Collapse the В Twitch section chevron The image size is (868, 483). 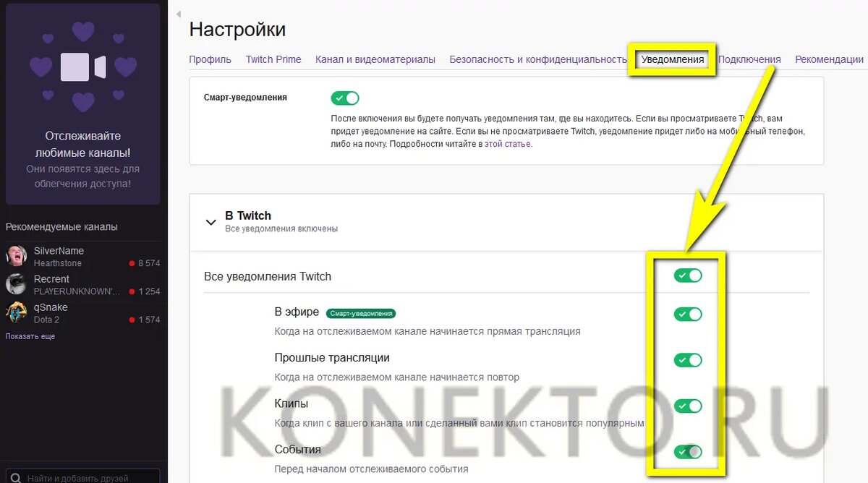point(211,222)
